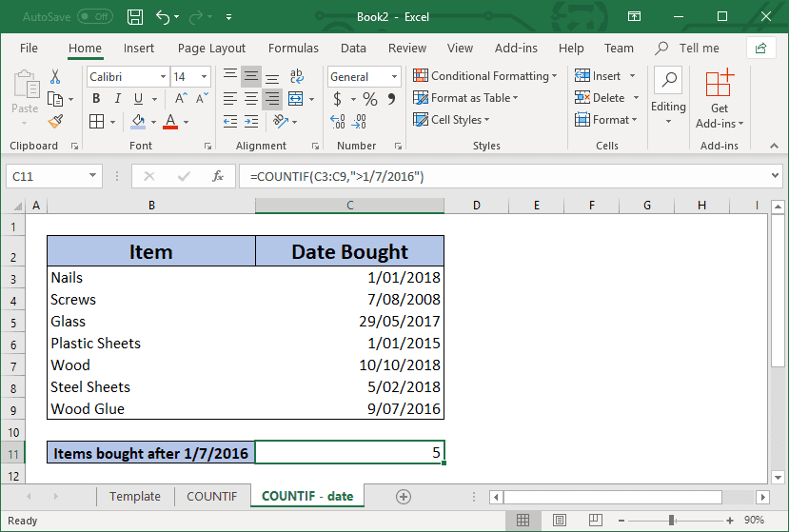
Task: Open Get Add-ins
Action: click(720, 99)
